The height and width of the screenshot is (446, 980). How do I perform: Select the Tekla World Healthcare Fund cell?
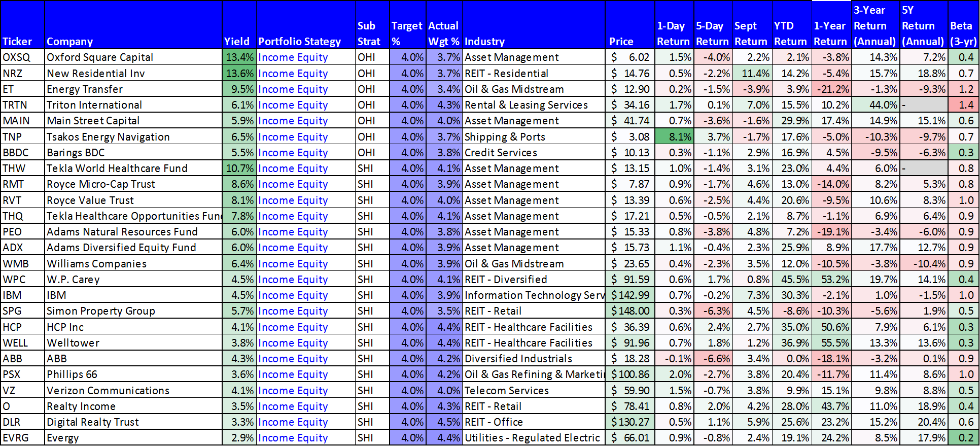(x=133, y=168)
